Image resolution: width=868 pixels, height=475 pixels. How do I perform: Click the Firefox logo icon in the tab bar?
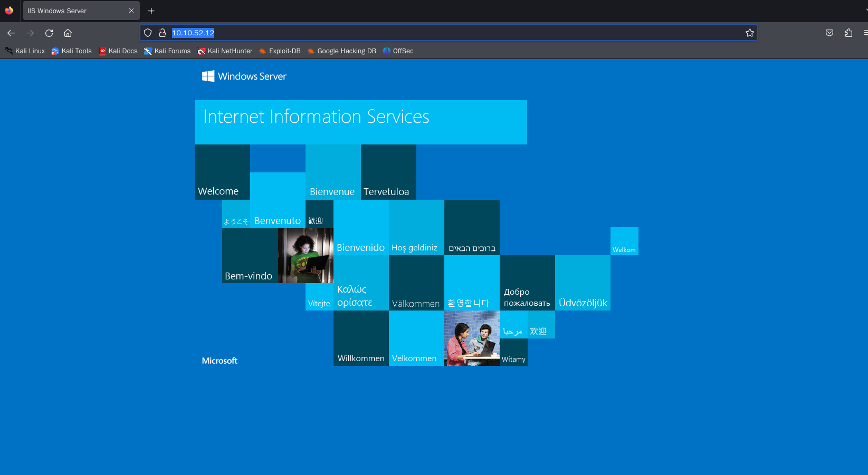pos(9,11)
